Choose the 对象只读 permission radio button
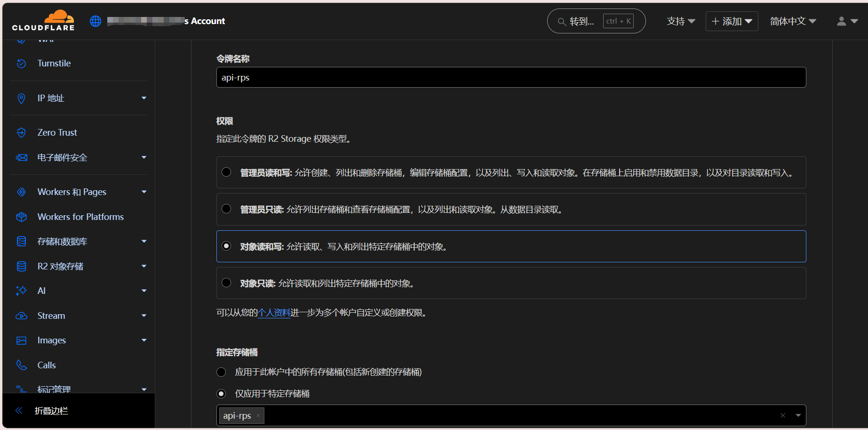868x430 pixels. click(226, 283)
